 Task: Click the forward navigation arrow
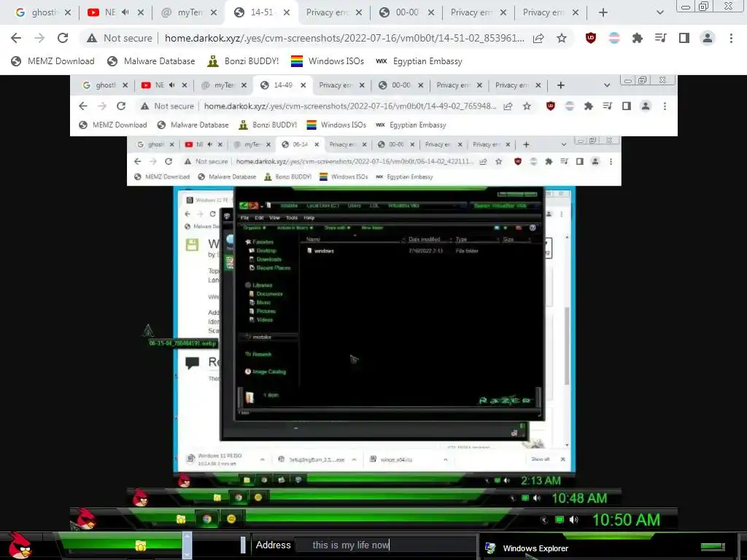tap(39, 38)
